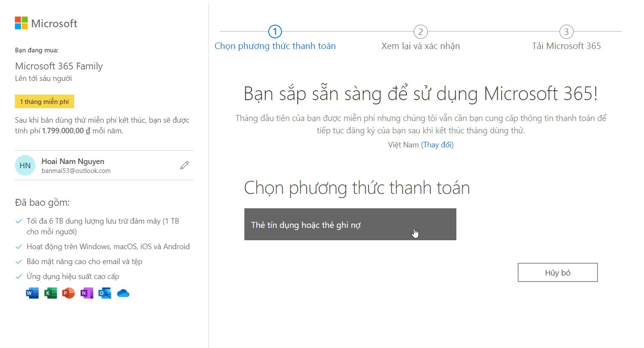Click the Lên tới sáu người text
The height and width of the screenshot is (348, 644).
[44, 78]
